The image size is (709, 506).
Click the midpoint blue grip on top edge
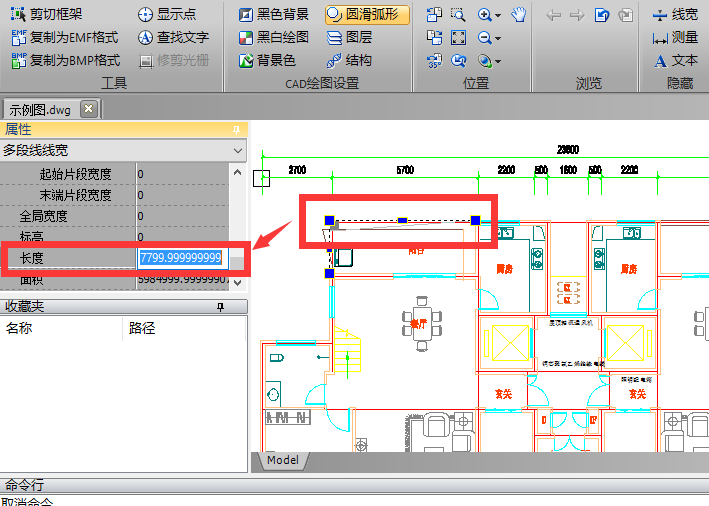[402, 221]
